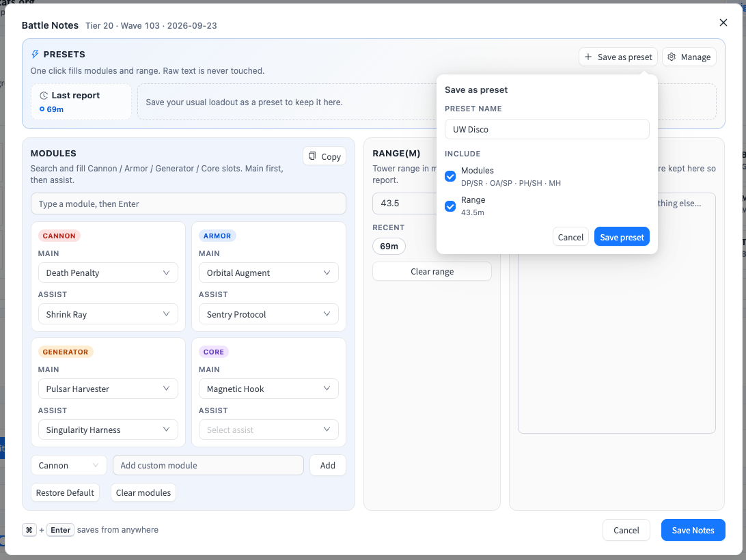Image resolution: width=746 pixels, height=560 pixels.
Task: Click Restore Default button
Action: [65, 492]
